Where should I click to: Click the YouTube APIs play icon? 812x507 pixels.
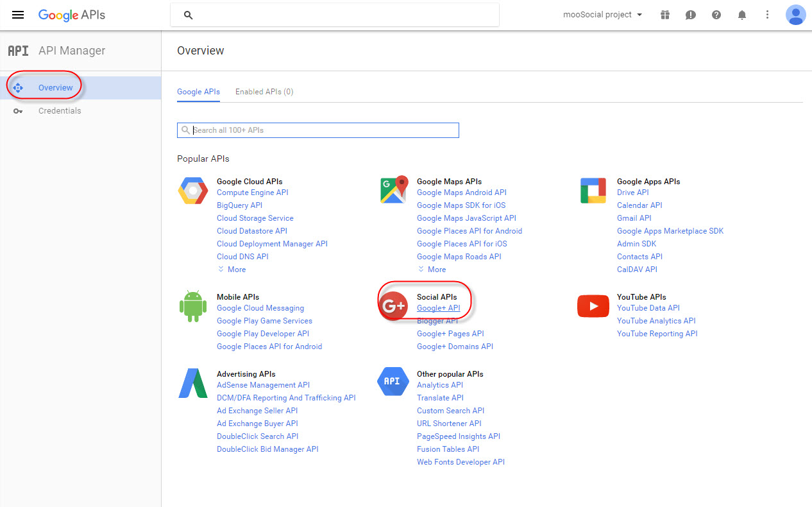point(593,305)
